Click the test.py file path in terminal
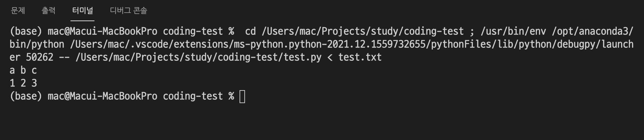The height and width of the screenshot is (140, 644). pos(198,57)
